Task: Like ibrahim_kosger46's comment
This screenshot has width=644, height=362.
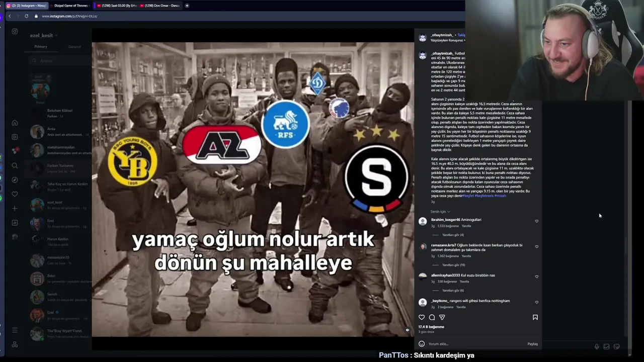Action: (x=536, y=221)
